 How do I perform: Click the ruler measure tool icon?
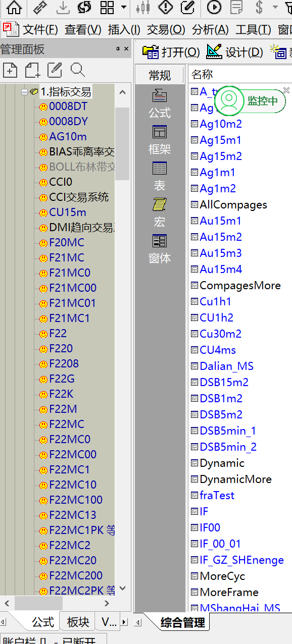pyautogui.click(x=39, y=8)
